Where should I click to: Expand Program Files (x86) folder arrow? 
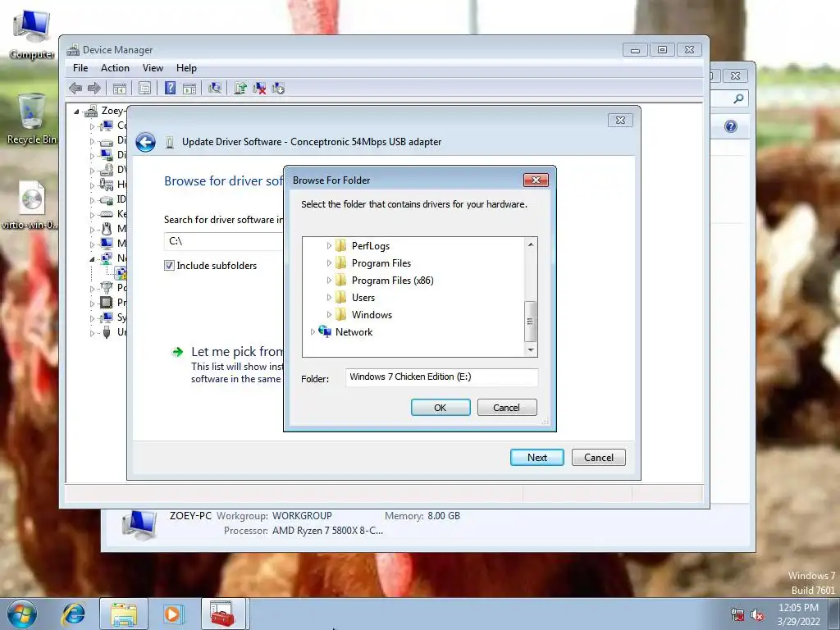click(329, 281)
